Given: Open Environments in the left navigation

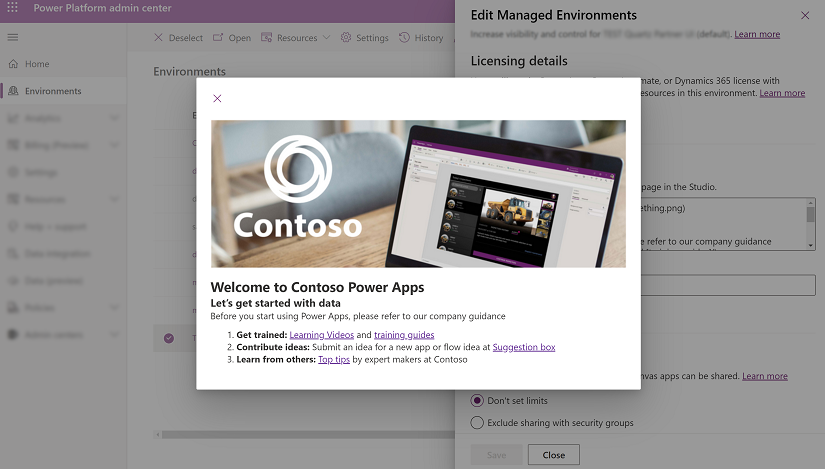Looking at the screenshot, I should (x=63, y=91).
